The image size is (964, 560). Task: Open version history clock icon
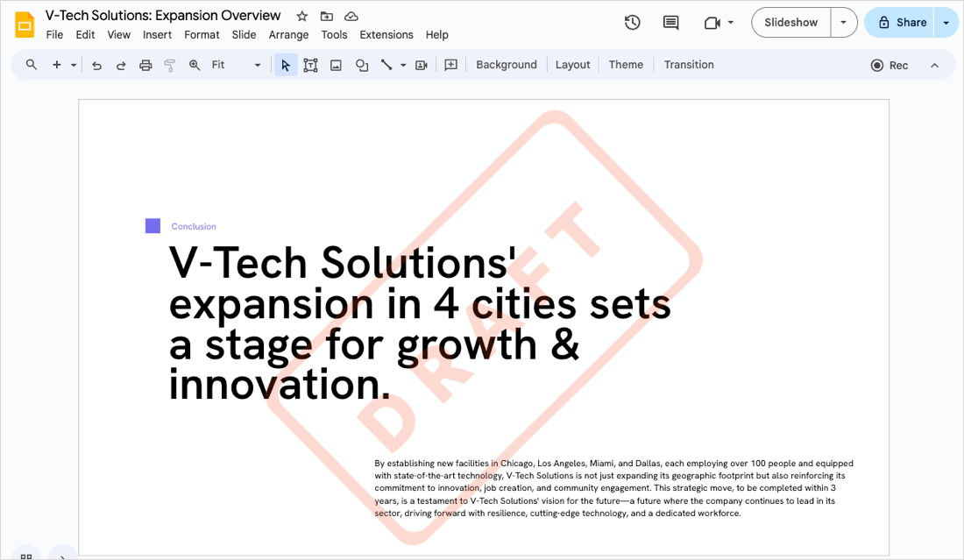(x=632, y=23)
